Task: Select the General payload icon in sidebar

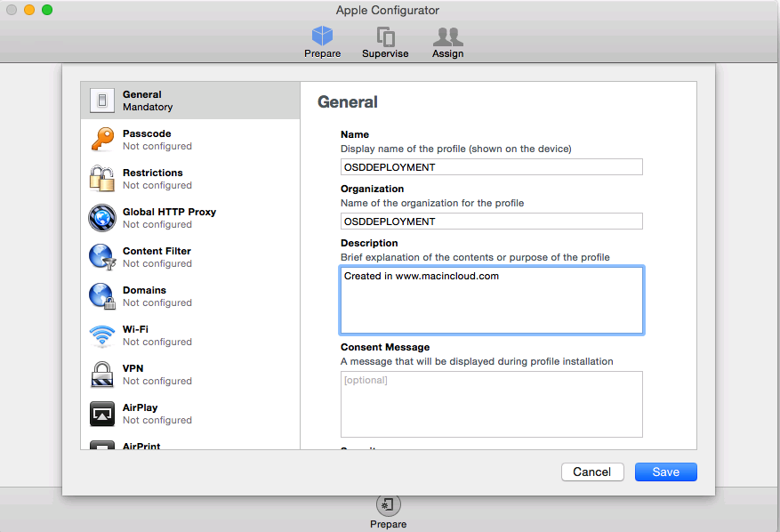Action: [102, 101]
